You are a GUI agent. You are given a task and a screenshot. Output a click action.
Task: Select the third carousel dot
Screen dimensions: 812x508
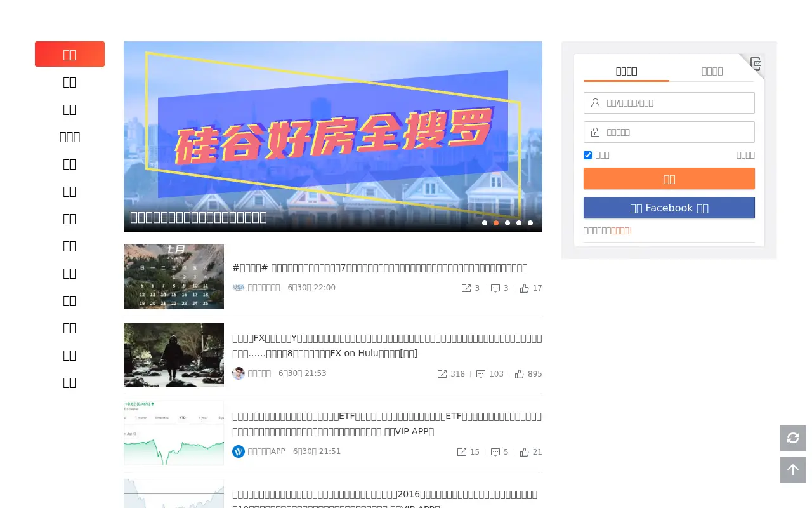point(507,223)
